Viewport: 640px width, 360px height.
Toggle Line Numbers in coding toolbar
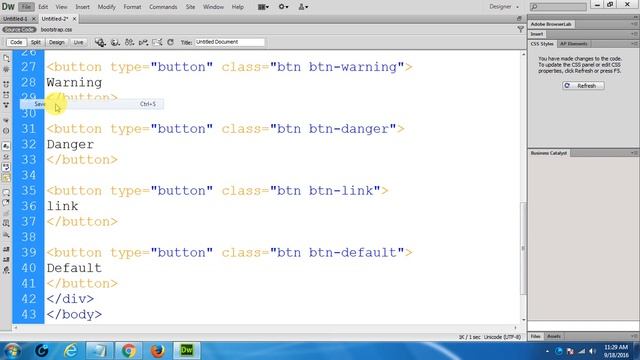tap(6, 146)
